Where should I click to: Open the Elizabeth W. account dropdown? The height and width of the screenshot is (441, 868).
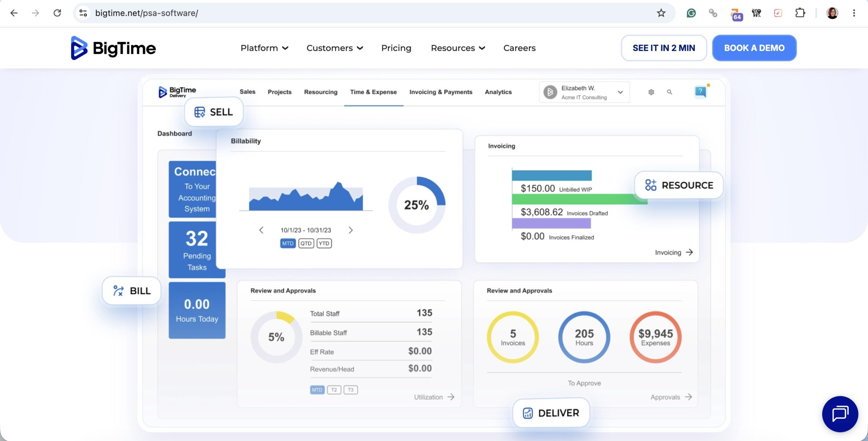(x=585, y=92)
